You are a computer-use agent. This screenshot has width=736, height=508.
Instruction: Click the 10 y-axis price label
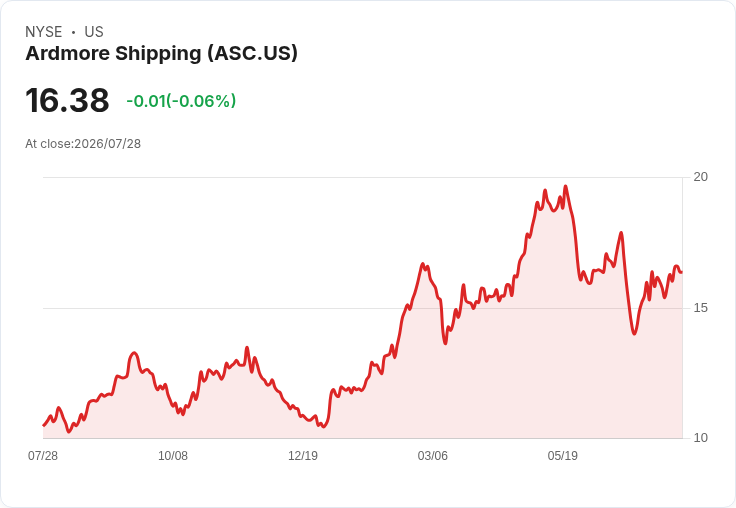click(700, 438)
